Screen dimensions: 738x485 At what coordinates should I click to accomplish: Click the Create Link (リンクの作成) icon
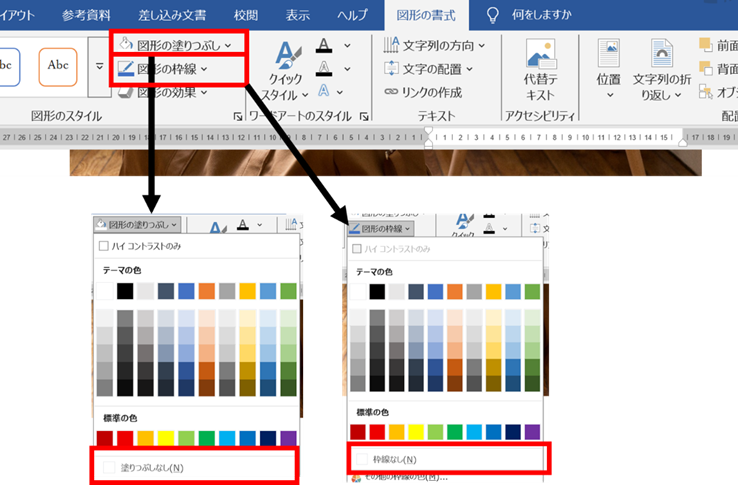[x=394, y=91]
